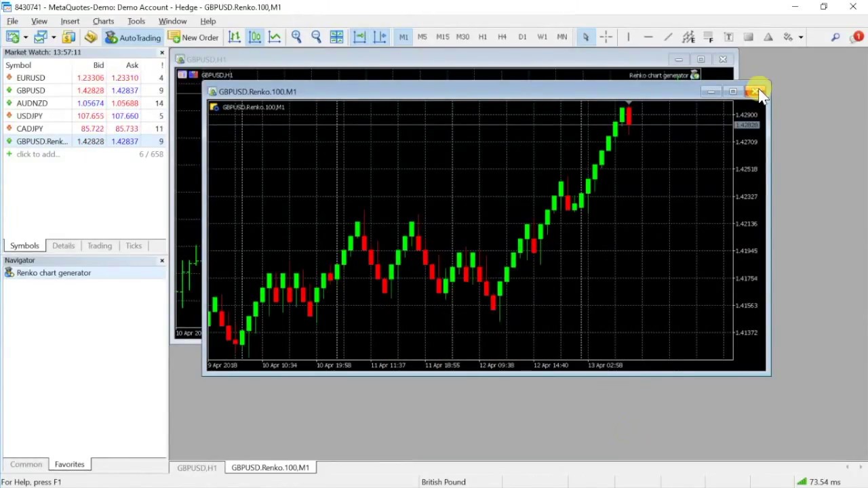Select the trendline drawing tool
This screenshot has height=488, width=868.
click(x=668, y=37)
